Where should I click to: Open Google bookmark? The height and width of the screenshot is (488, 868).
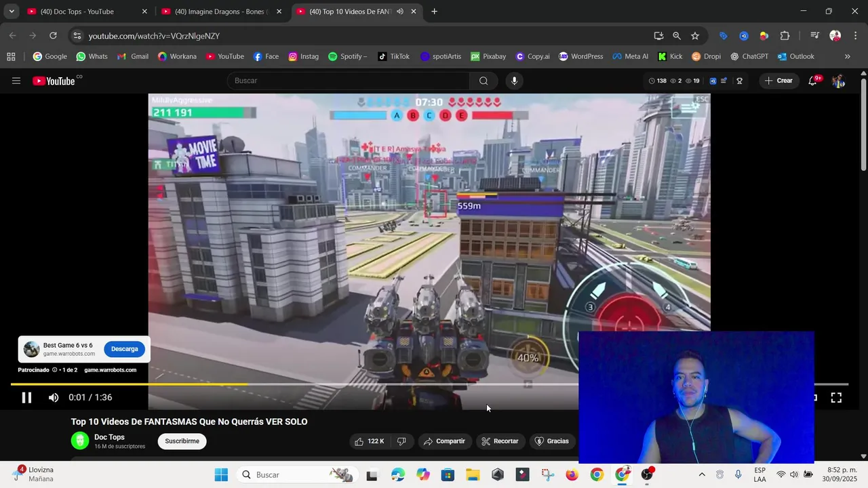pyautogui.click(x=50, y=57)
